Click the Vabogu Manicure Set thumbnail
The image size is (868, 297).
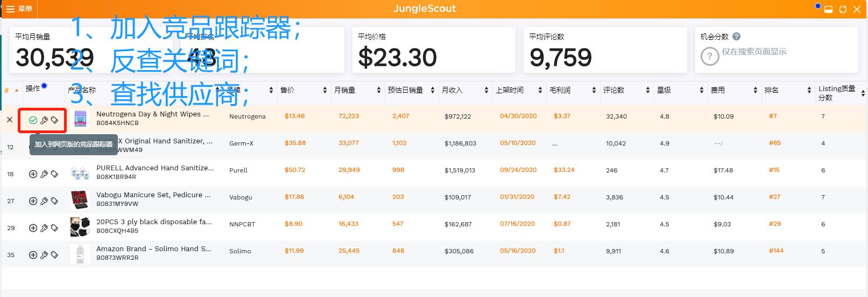[x=80, y=199]
